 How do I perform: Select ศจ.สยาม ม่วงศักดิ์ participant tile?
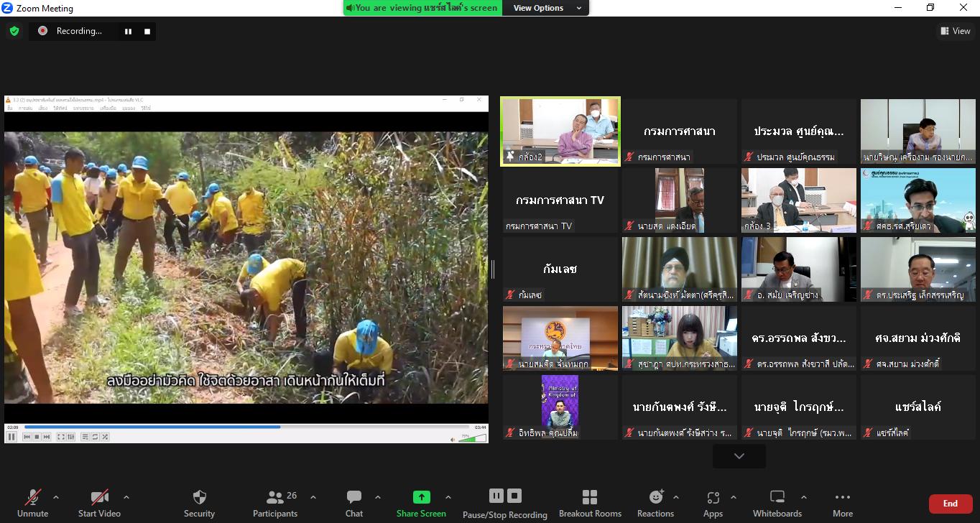click(918, 338)
